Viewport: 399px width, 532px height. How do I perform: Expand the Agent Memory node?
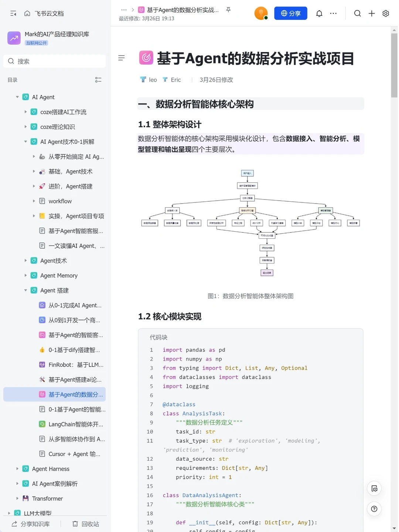coord(25,275)
